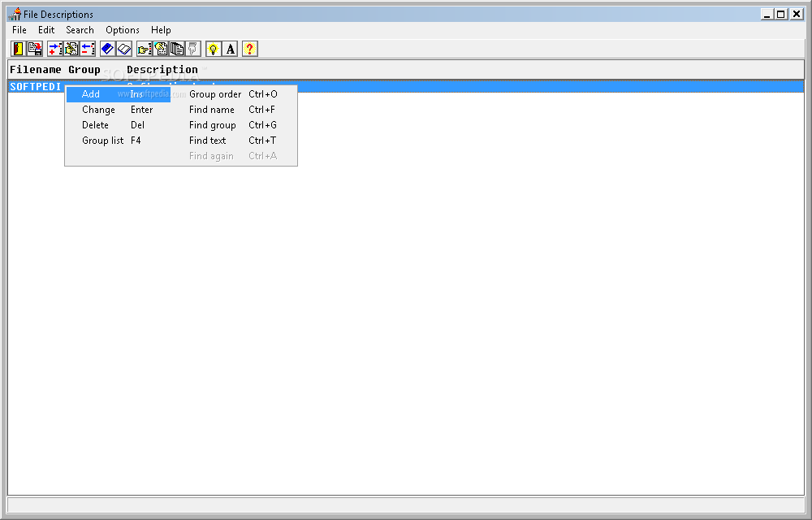Image resolution: width=812 pixels, height=520 pixels.
Task: Click the closed blue book toolbar icon
Action: tap(107, 49)
